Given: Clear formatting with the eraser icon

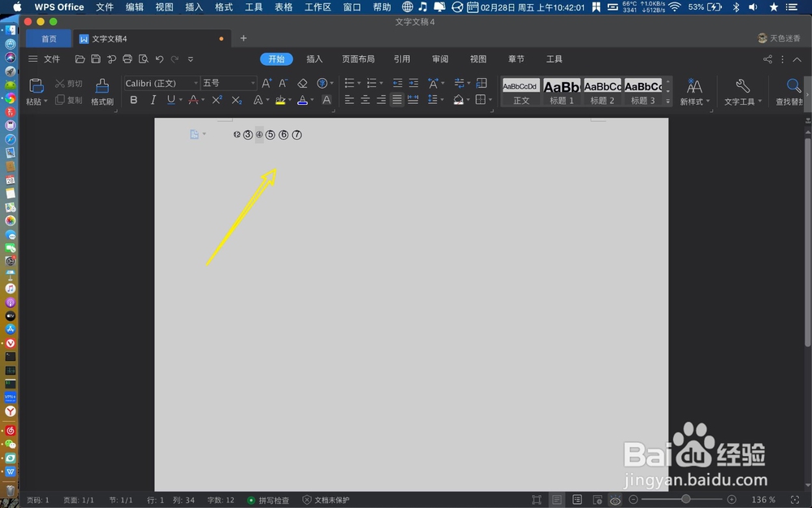Looking at the screenshot, I should pos(300,83).
